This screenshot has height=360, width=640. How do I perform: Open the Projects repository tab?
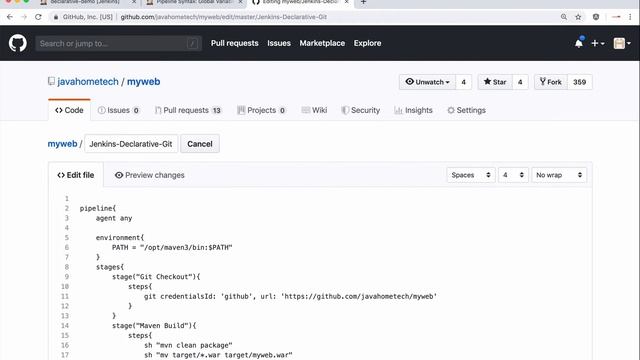coord(261,110)
